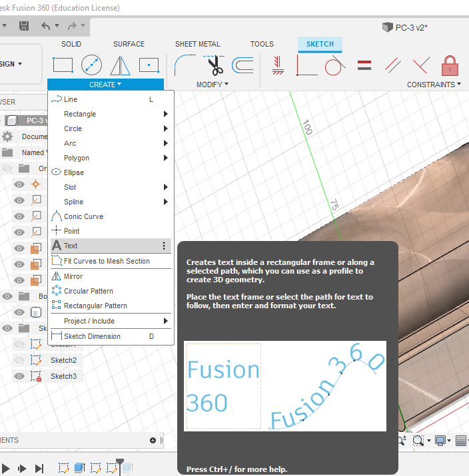The image size is (469, 476).
Task: Toggle eye of the last origin plane
Action: click(19, 280)
